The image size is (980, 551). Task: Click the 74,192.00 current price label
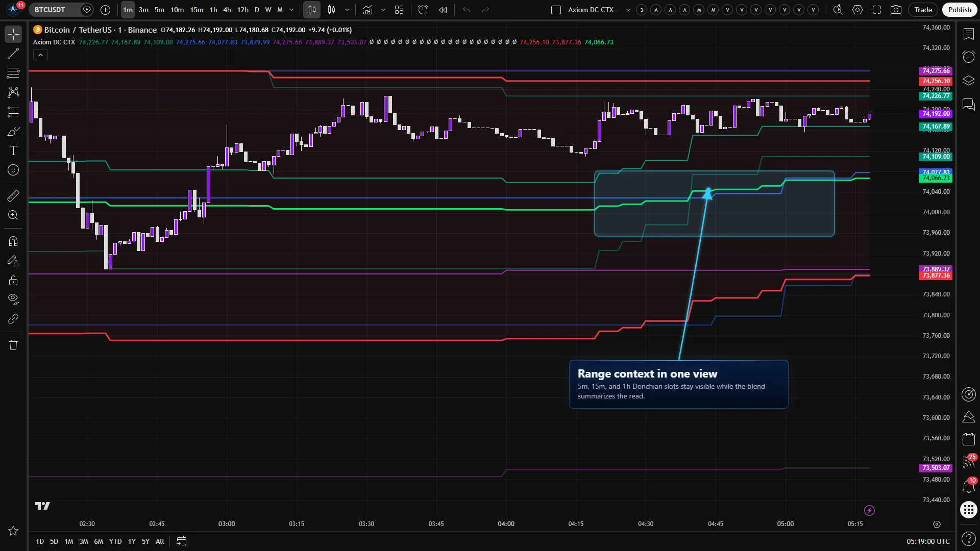coord(936,114)
